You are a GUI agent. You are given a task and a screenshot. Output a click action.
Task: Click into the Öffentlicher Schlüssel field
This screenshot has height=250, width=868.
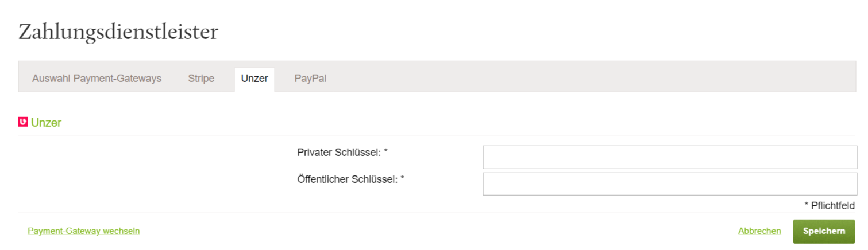pos(670,183)
